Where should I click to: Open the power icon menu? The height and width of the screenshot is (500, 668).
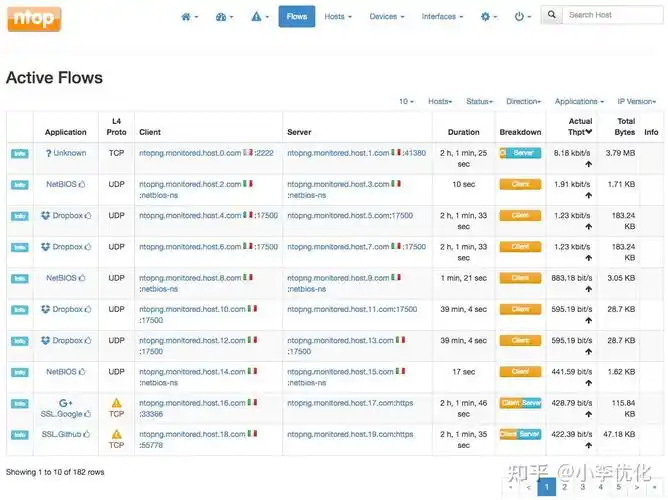[521, 17]
